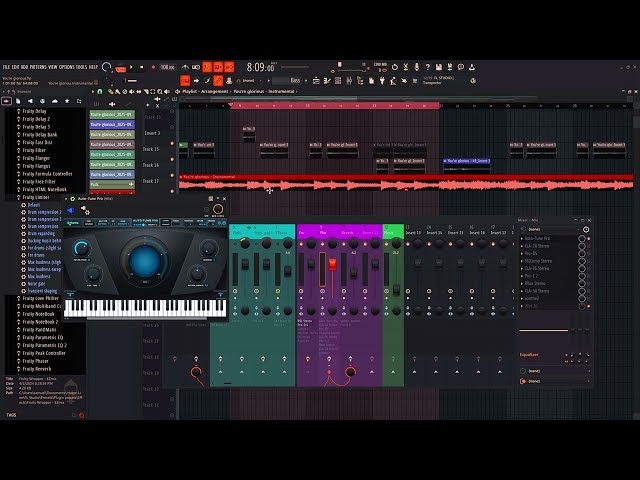640x480 pixels.
Task: Close the Auto-Tune Pro plugin window
Action: [224, 199]
